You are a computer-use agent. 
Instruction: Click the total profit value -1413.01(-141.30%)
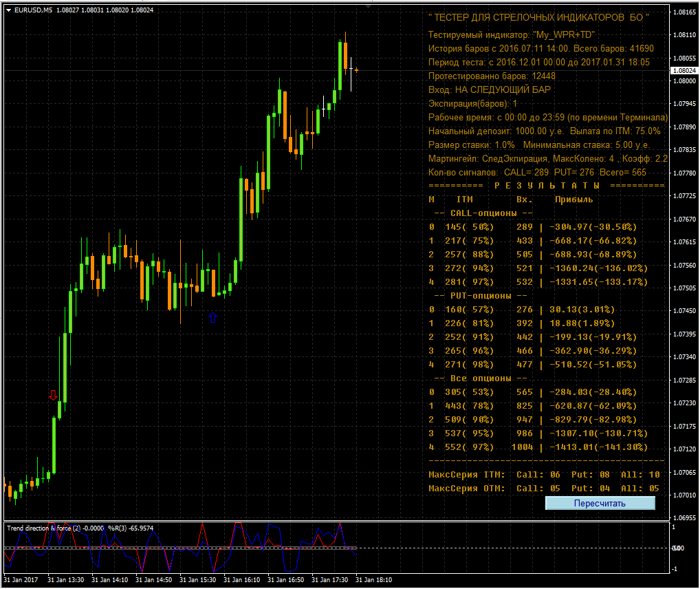click(x=598, y=447)
